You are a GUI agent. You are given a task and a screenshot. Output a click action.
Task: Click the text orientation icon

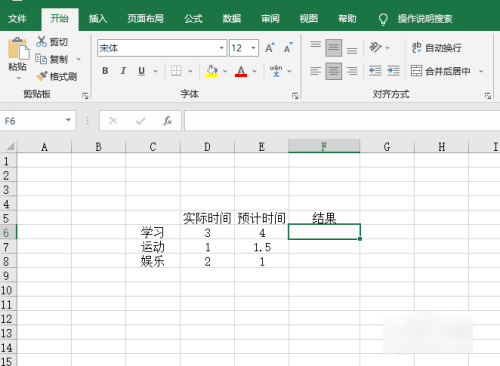[x=375, y=48]
